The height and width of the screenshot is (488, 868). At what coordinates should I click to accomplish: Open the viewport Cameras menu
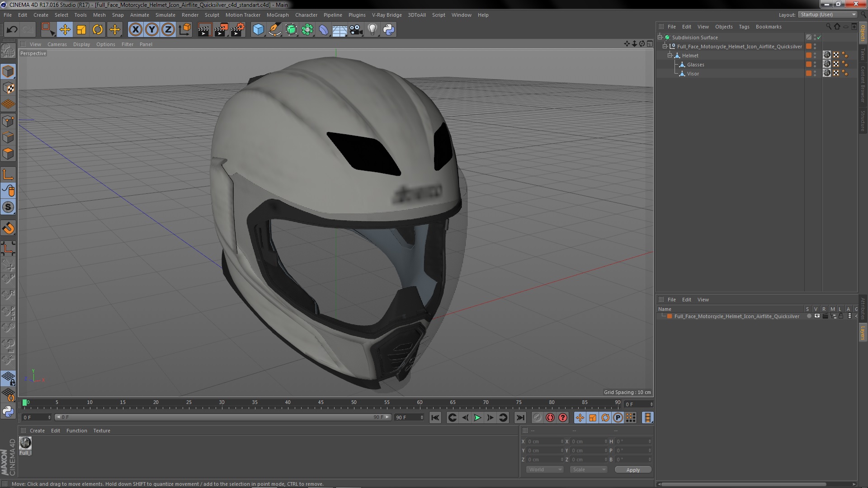[57, 44]
